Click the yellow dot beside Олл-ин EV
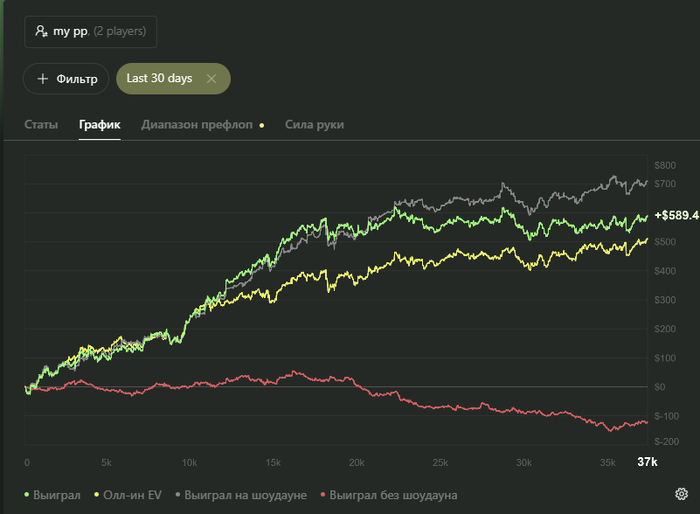The image size is (700, 514). tap(95, 495)
